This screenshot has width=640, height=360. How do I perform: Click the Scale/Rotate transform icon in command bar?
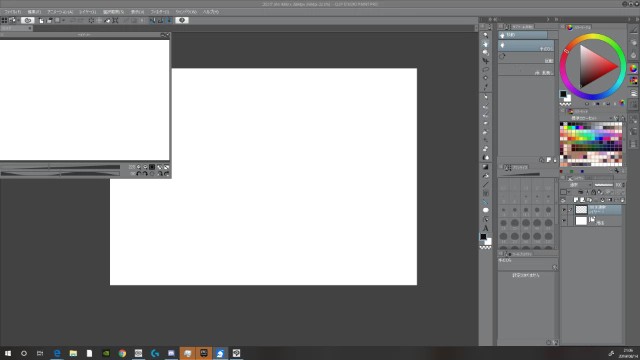point(116,20)
